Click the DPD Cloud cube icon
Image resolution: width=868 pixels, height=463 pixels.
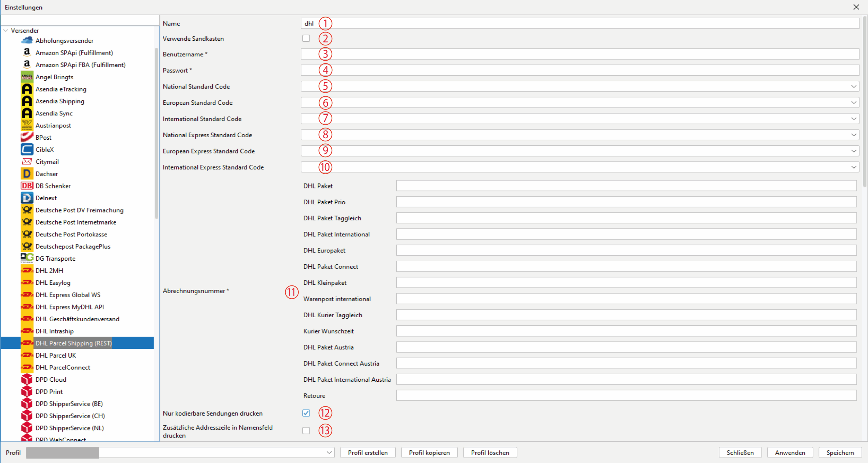[27, 380]
